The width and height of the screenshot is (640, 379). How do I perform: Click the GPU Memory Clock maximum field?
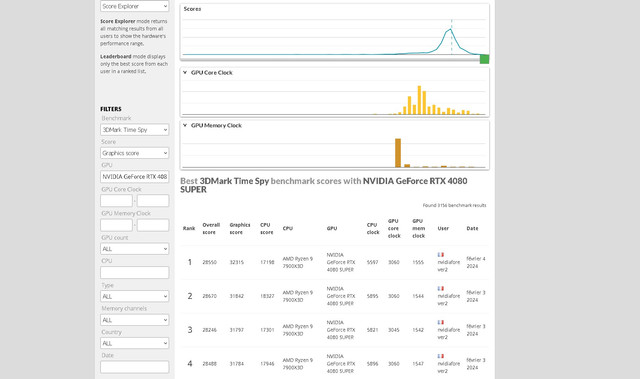(153, 225)
